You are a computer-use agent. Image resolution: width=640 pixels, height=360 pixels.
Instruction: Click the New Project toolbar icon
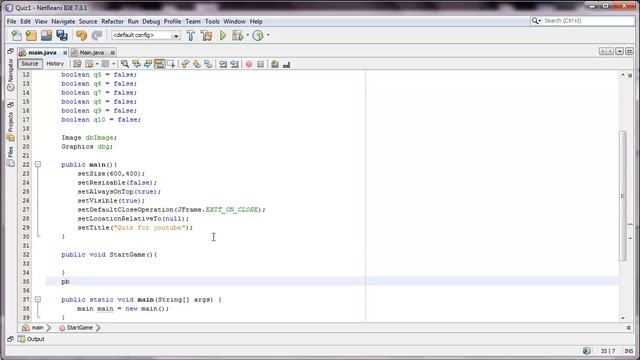pos(31,36)
